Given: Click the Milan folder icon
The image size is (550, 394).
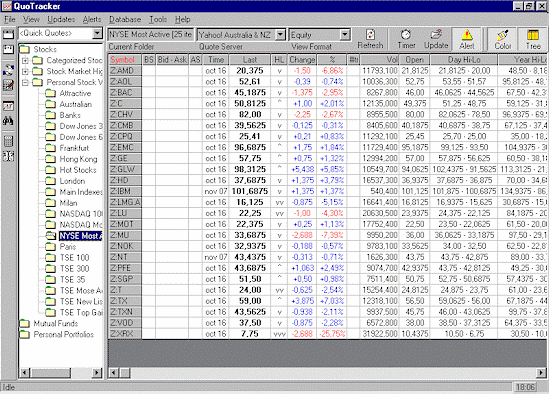Looking at the screenshot, I should 51,203.
